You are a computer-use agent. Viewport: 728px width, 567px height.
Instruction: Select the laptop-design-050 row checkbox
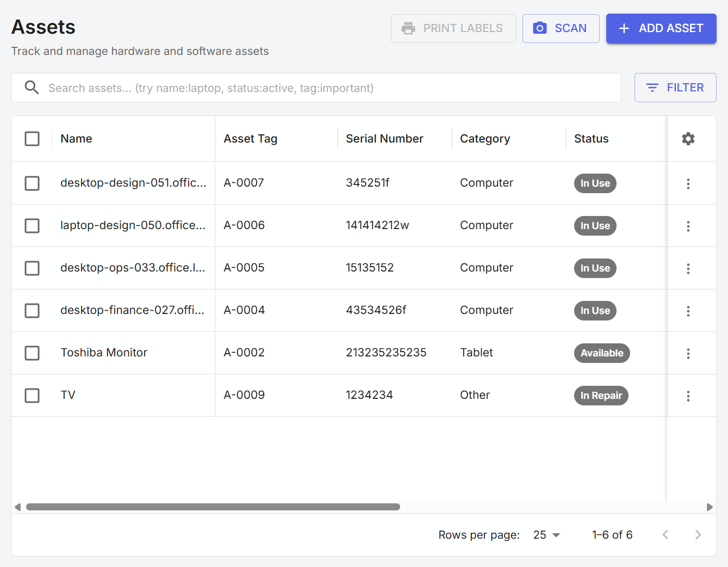(32, 226)
